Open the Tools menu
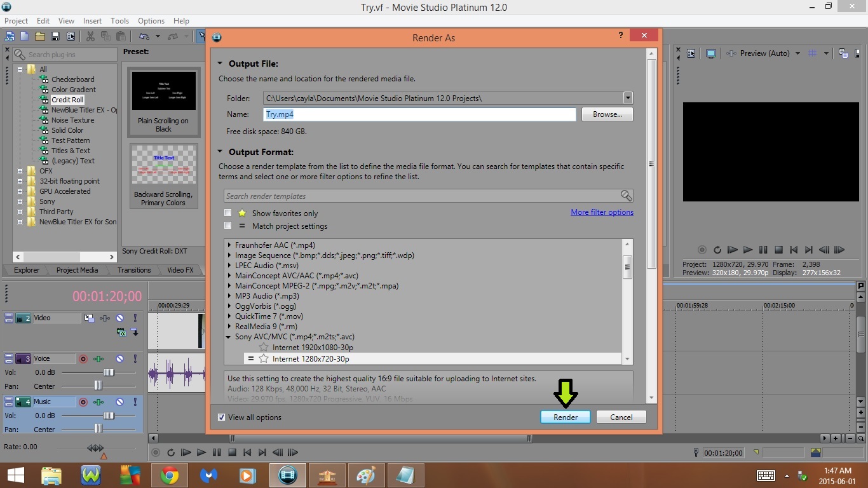The height and width of the screenshot is (488, 868). pos(119,21)
